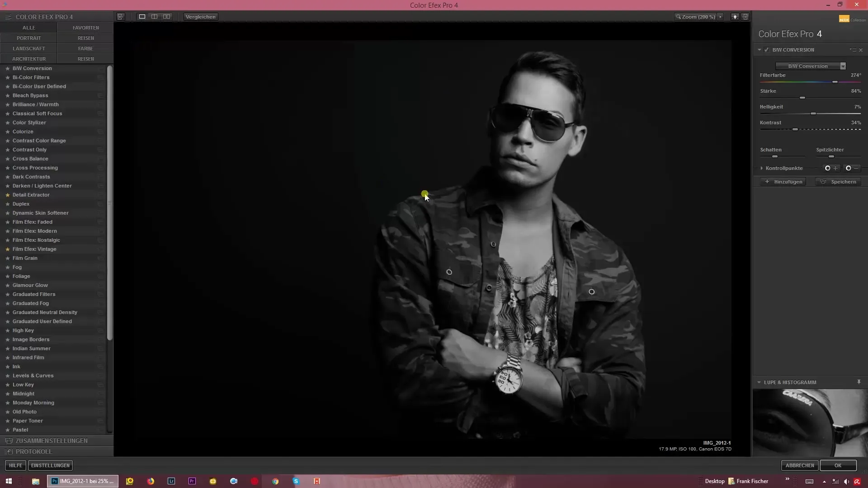Click the Schatten slider handle
868x488 pixels.
tap(775, 157)
